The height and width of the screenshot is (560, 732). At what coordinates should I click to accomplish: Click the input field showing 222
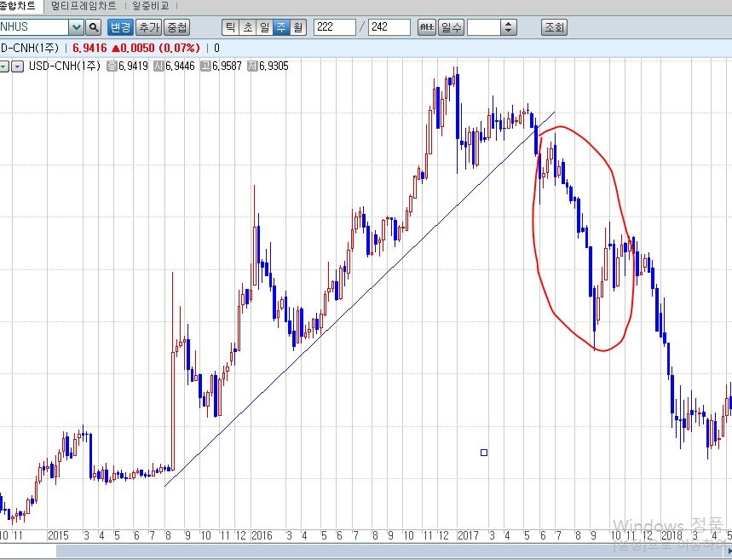pyautogui.click(x=334, y=27)
